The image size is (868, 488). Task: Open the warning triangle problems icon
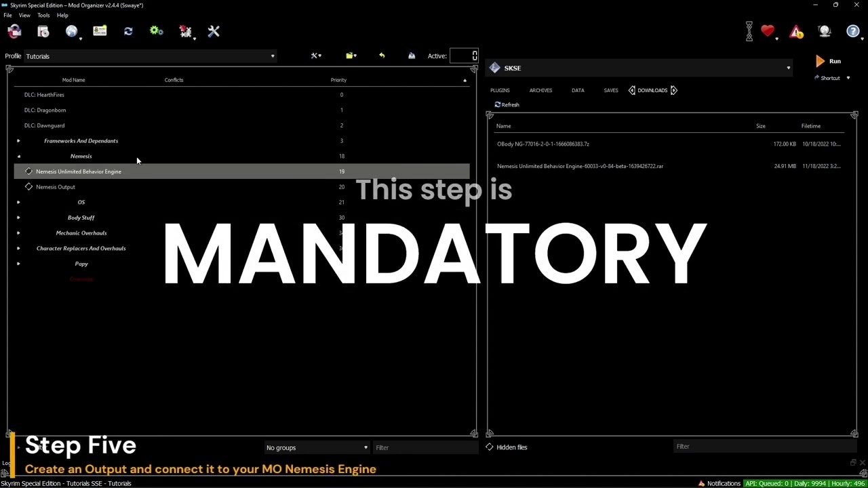coord(796,31)
